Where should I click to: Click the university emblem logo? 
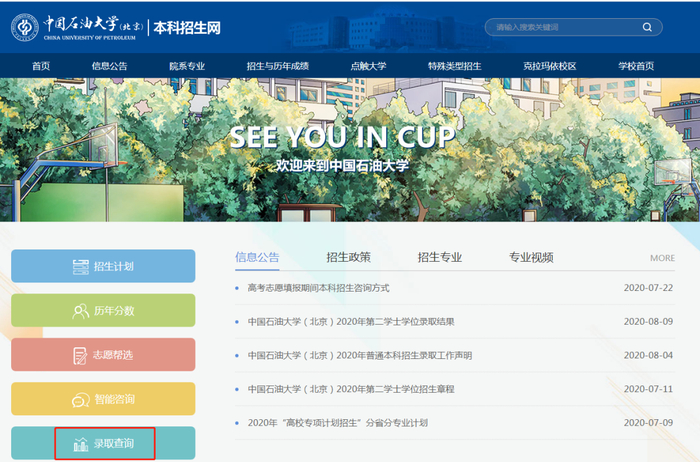point(25,27)
